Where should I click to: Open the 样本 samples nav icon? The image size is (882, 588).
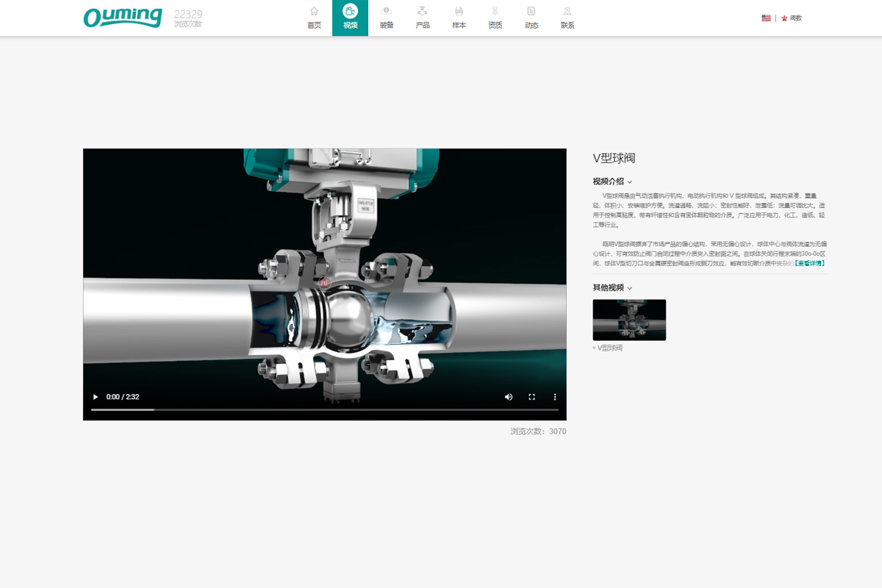[x=459, y=12]
